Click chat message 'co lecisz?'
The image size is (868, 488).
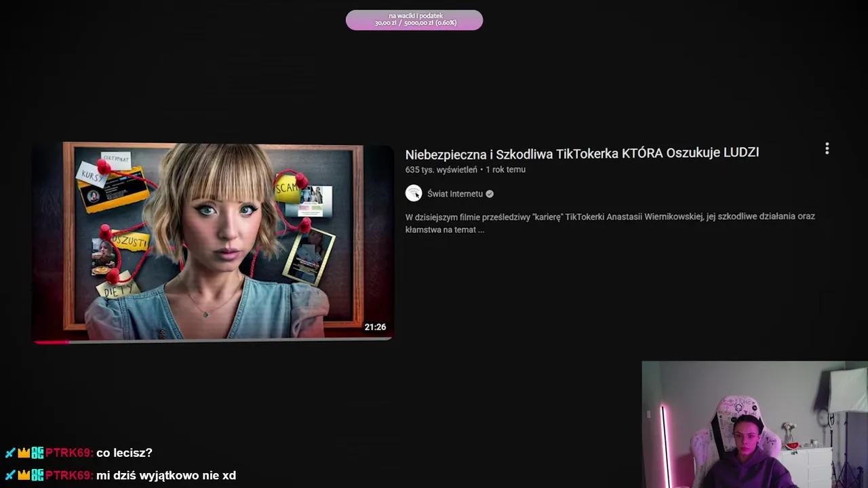coord(124,453)
